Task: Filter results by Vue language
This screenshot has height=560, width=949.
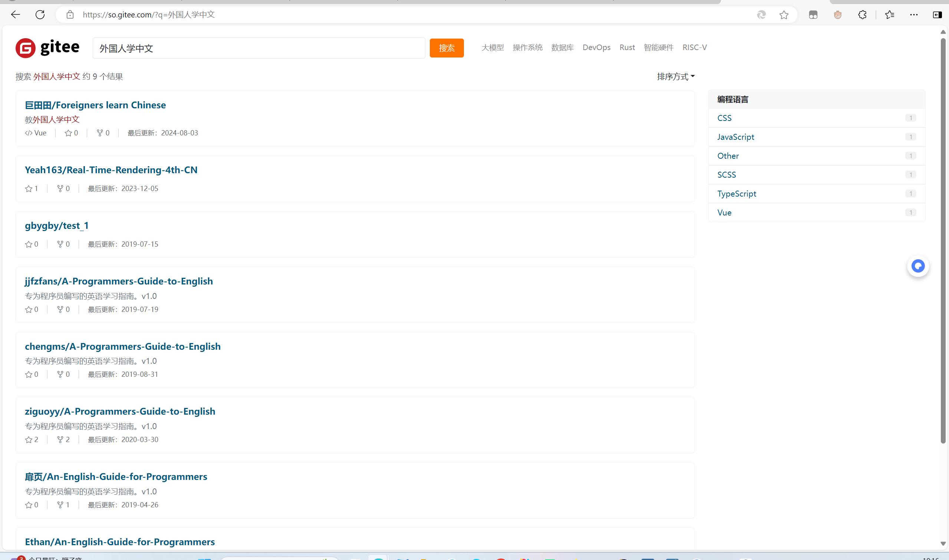Action: (x=724, y=213)
